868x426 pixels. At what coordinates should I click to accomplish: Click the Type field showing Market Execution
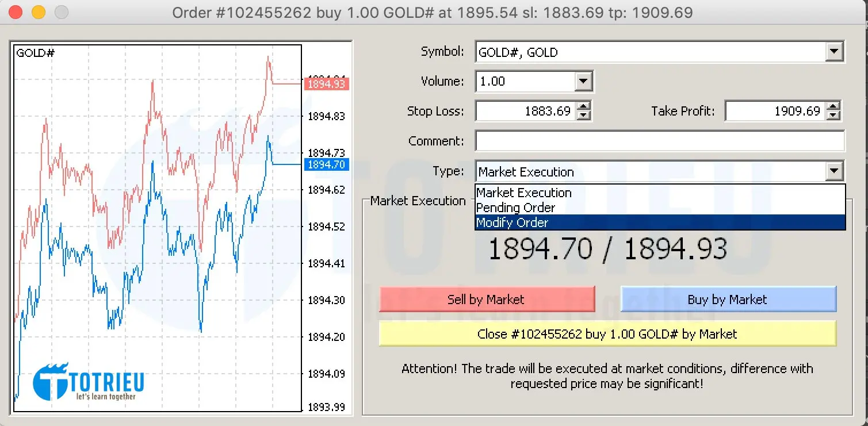[x=660, y=171]
